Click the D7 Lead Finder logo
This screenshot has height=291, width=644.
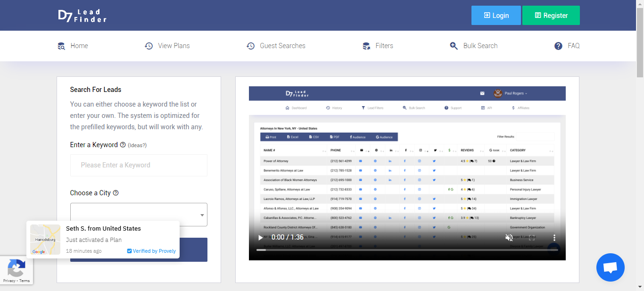[83, 16]
